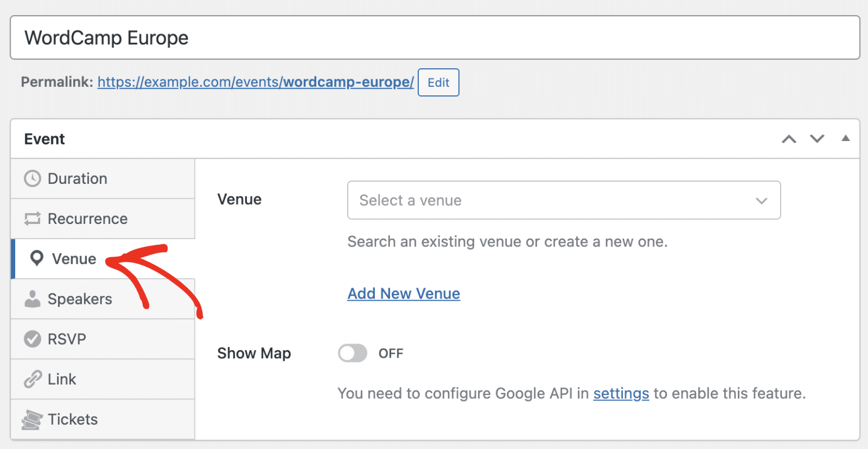Image resolution: width=868 pixels, height=449 pixels.
Task: Open the Recurrence tab
Action: click(103, 218)
